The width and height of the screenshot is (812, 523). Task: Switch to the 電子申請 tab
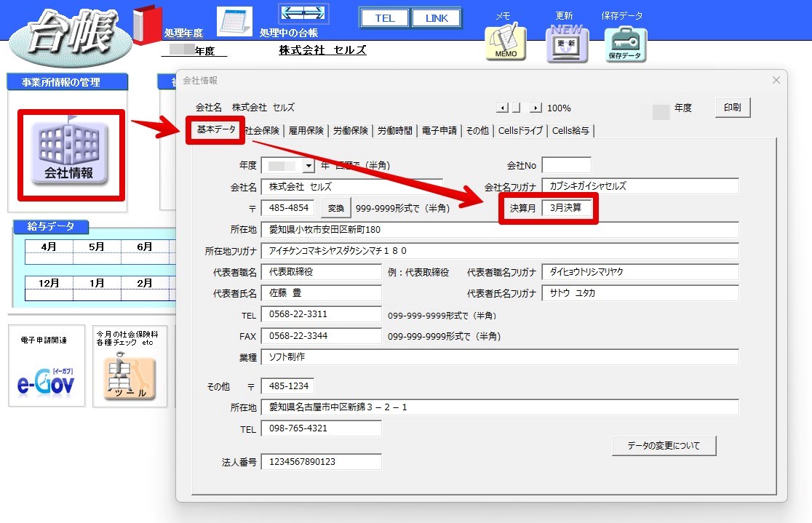pyautogui.click(x=439, y=130)
